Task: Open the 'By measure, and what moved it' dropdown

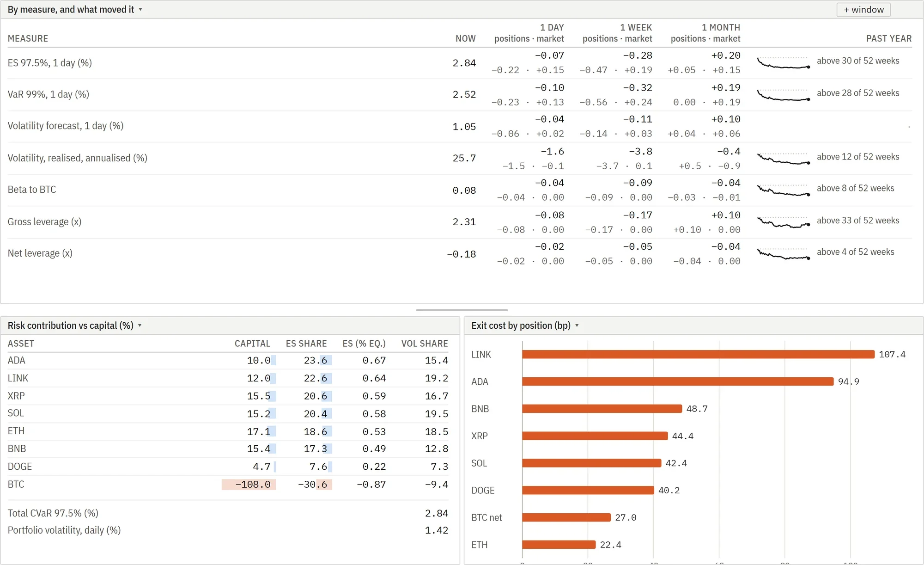Action: pos(75,9)
